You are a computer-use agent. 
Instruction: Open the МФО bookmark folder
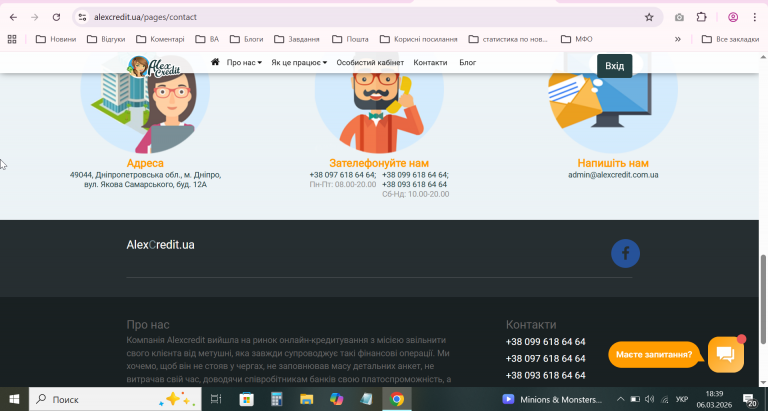pos(576,39)
